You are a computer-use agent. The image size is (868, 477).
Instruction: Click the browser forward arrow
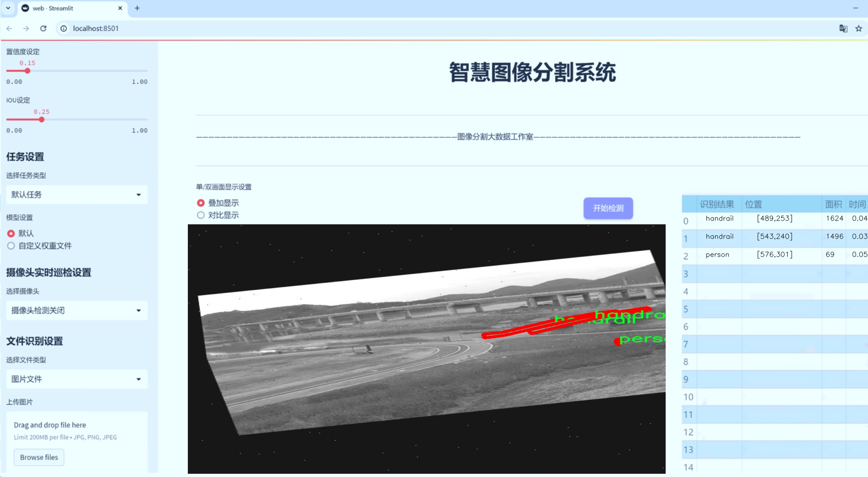26,28
